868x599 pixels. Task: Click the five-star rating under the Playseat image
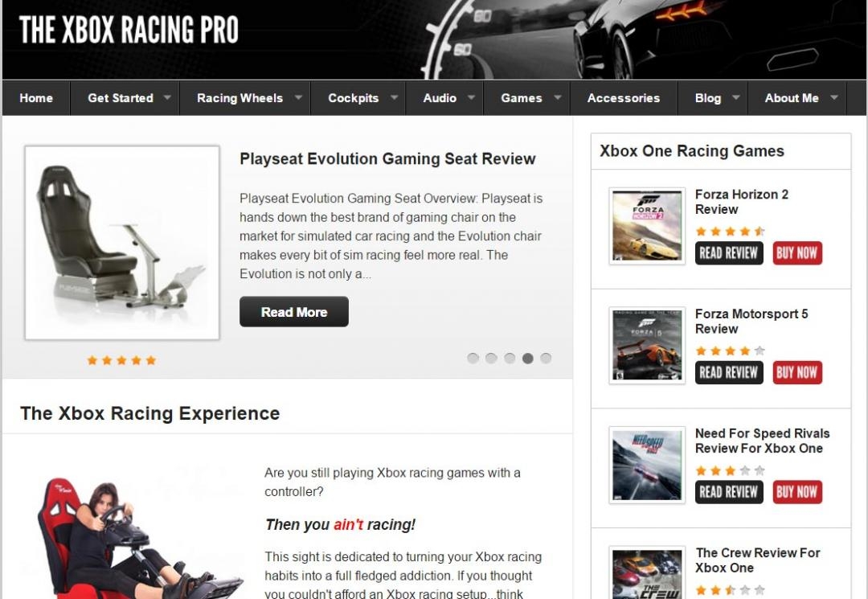[x=122, y=360]
